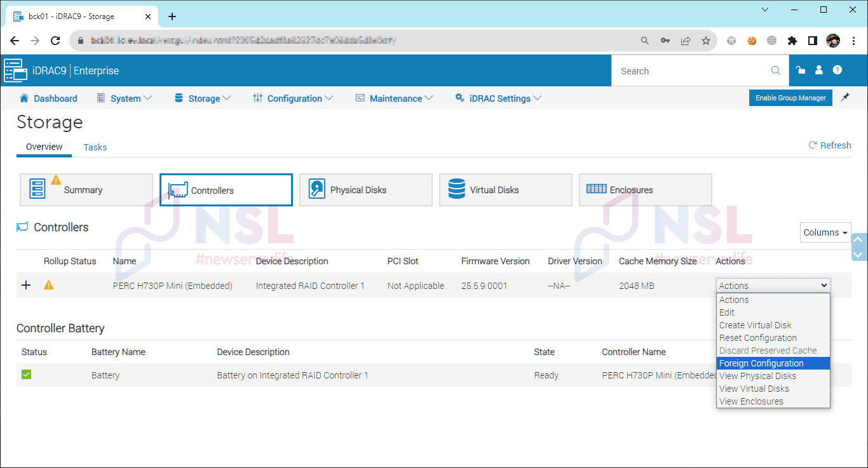The width and height of the screenshot is (868, 468).
Task: Choose View Enclosures action
Action: pyautogui.click(x=773, y=401)
